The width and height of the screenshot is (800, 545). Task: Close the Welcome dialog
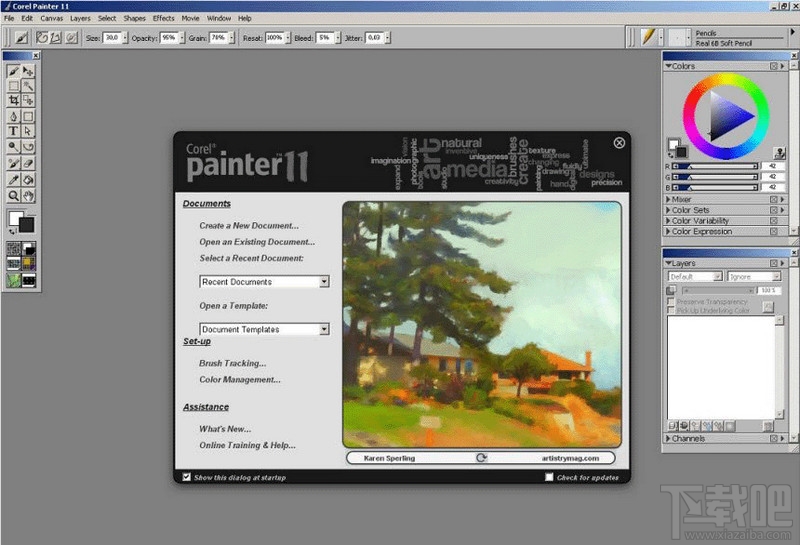(619, 143)
